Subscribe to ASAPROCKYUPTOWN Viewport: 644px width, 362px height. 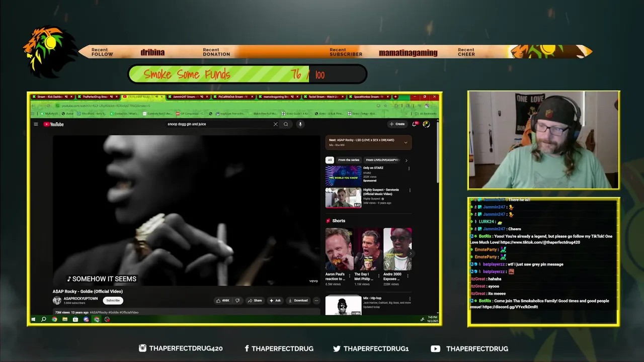click(x=113, y=300)
